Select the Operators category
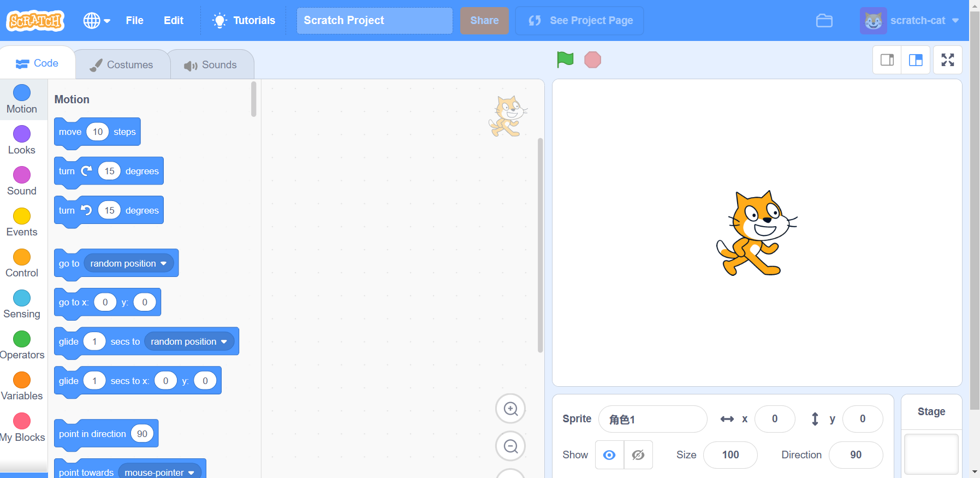 pos(22,345)
